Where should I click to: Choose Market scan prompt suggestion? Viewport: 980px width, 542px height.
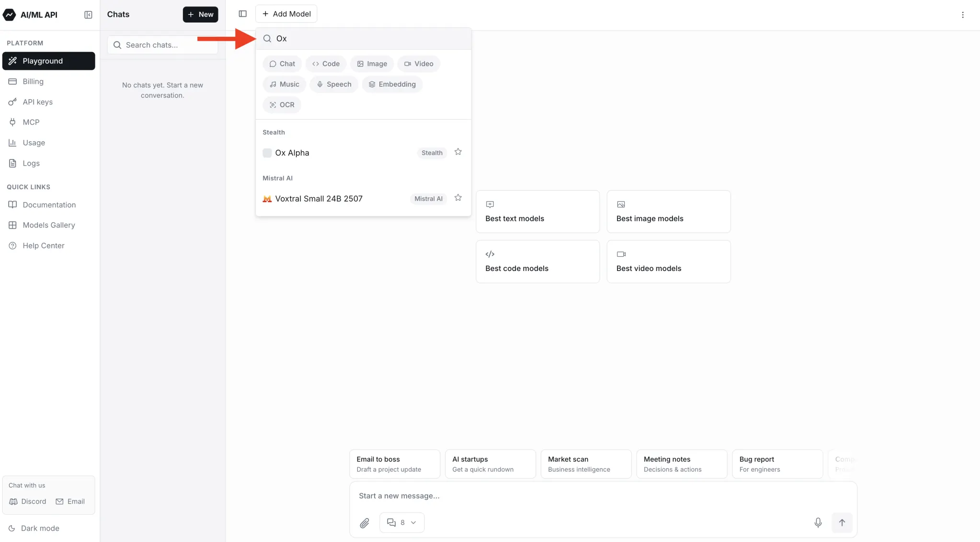coord(586,464)
